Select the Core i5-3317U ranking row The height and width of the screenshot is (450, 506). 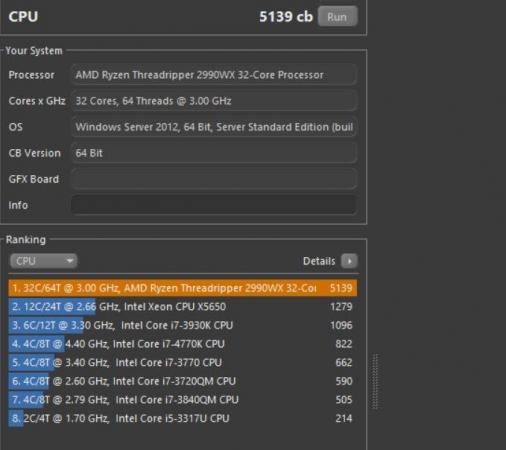(x=183, y=418)
